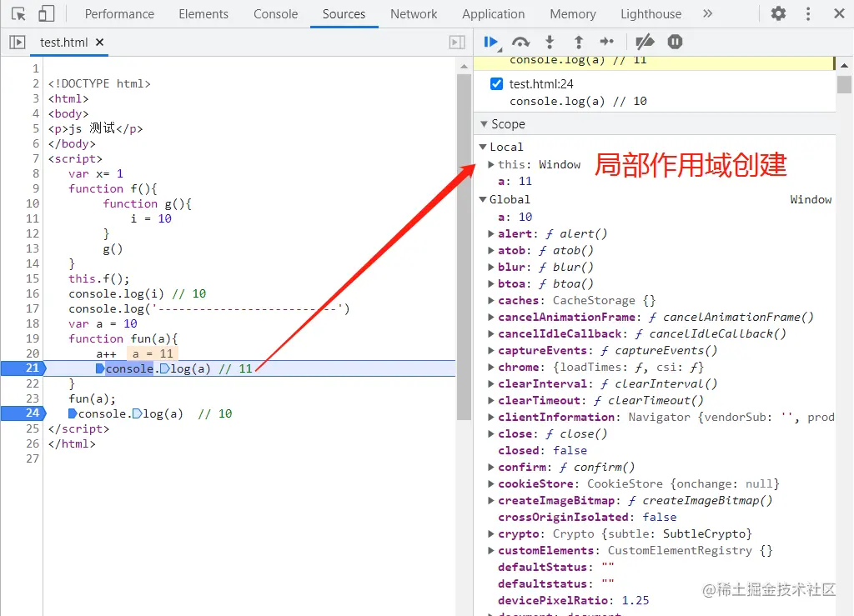Toggle the device toolbar icon
The width and height of the screenshot is (854, 616).
pos(47,13)
